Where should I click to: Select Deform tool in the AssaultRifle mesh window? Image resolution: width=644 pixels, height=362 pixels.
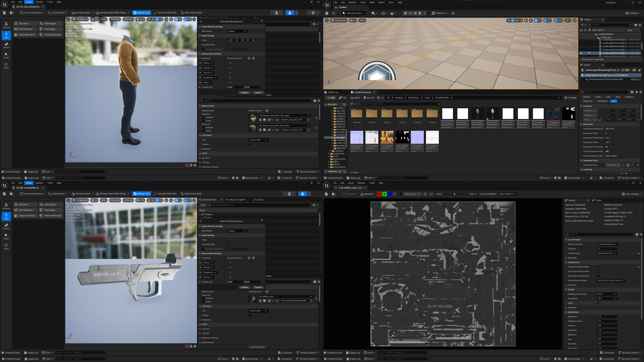point(6,226)
